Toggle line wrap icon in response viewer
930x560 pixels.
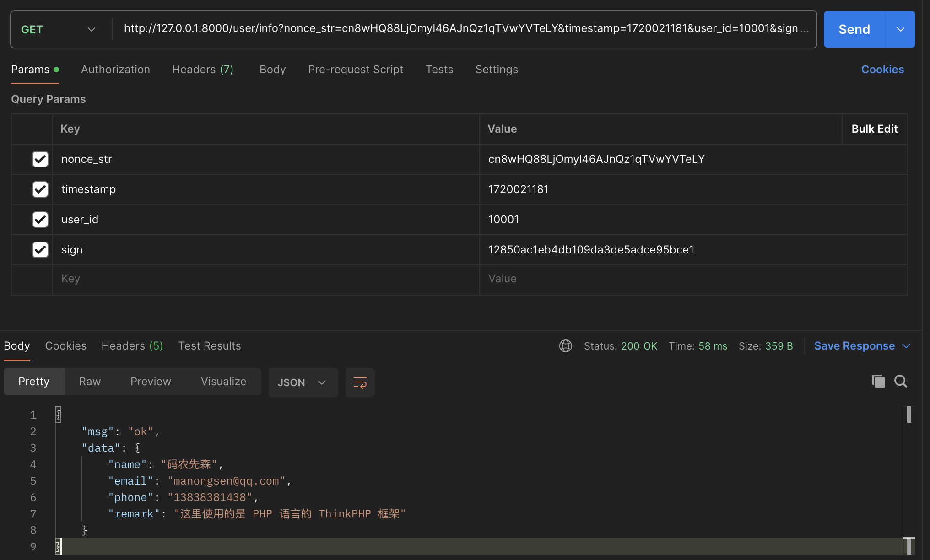click(x=360, y=382)
